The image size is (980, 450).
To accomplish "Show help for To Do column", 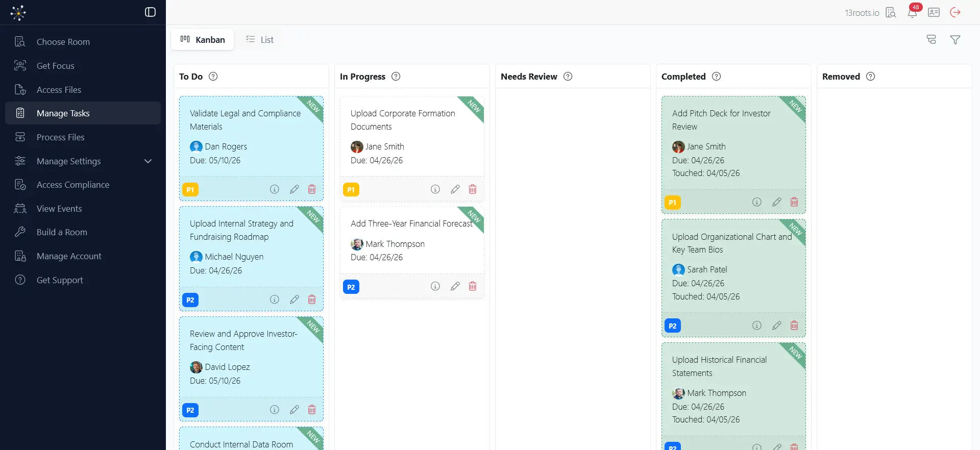I will 213,77.
